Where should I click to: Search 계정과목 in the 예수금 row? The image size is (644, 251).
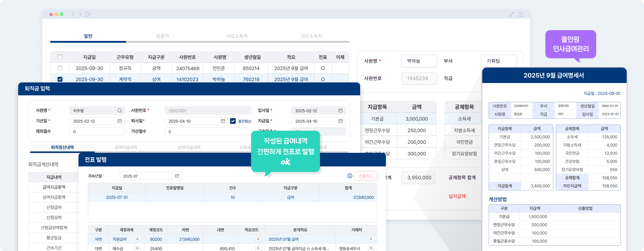[137, 249]
